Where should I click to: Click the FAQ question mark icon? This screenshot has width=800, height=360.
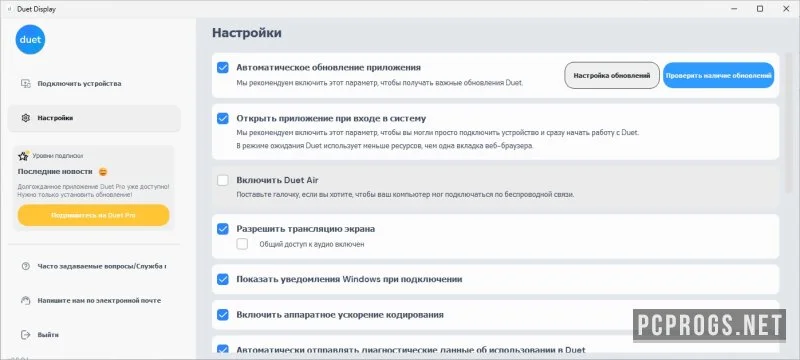pos(26,266)
